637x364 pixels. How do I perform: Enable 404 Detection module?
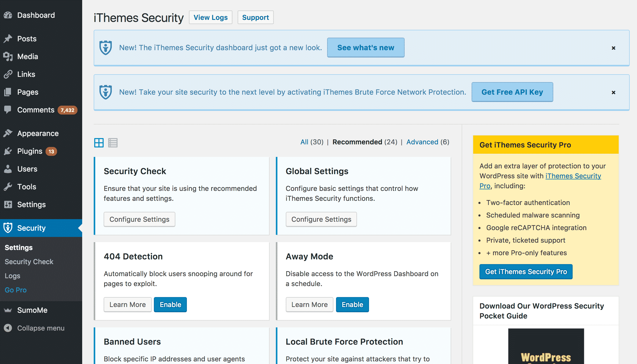pos(170,304)
